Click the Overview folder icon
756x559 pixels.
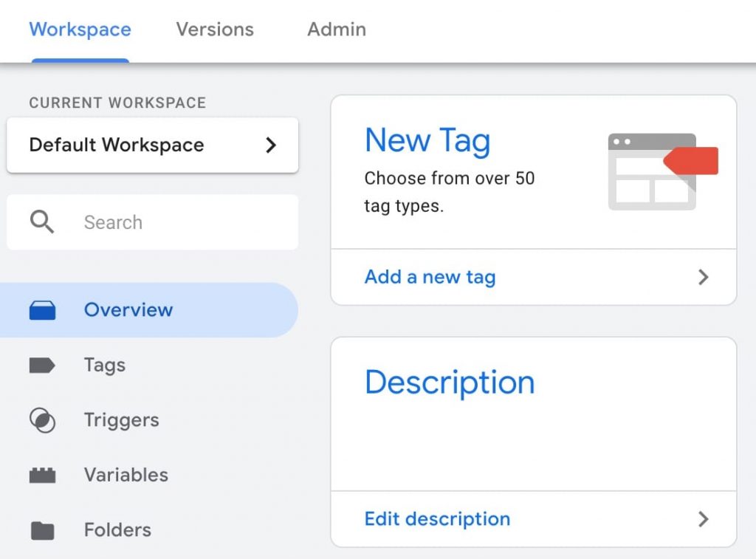tap(43, 309)
